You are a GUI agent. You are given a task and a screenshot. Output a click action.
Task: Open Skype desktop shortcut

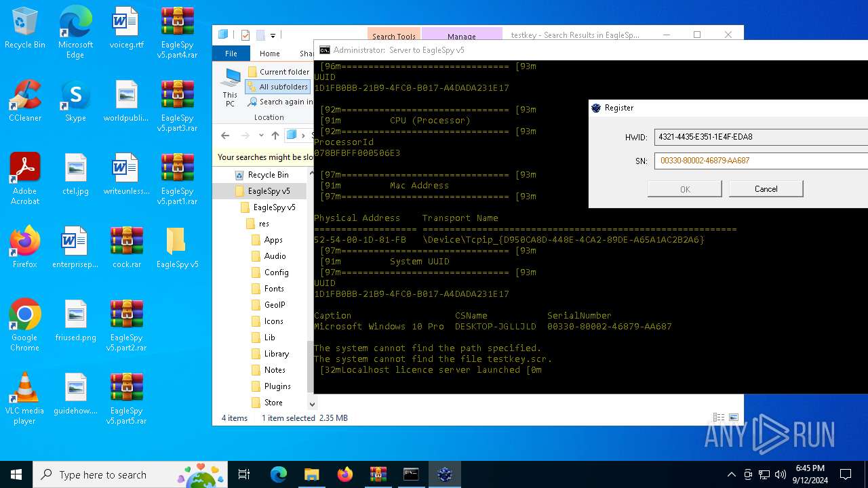(x=75, y=101)
